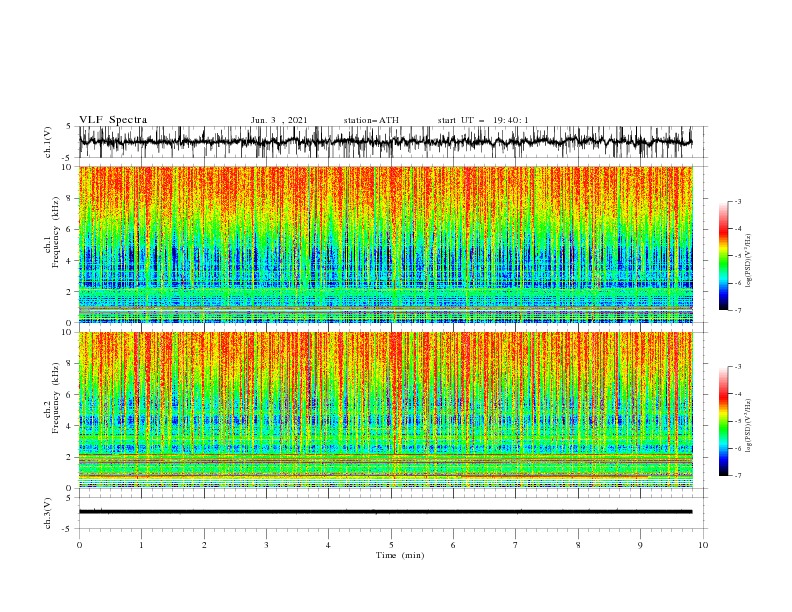Screen dimensions: 792x612
Task: Click inside the ch.2 spectrogram panel
Action: pyautogui.click(x=385, y=410)
